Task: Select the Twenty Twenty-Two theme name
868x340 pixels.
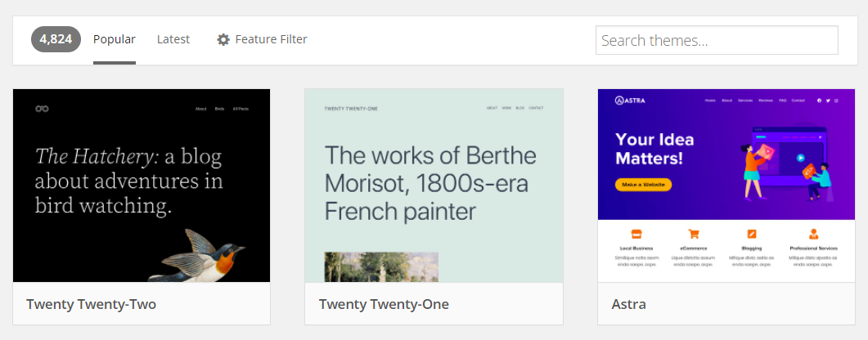Action: click(x=91, y=305)
